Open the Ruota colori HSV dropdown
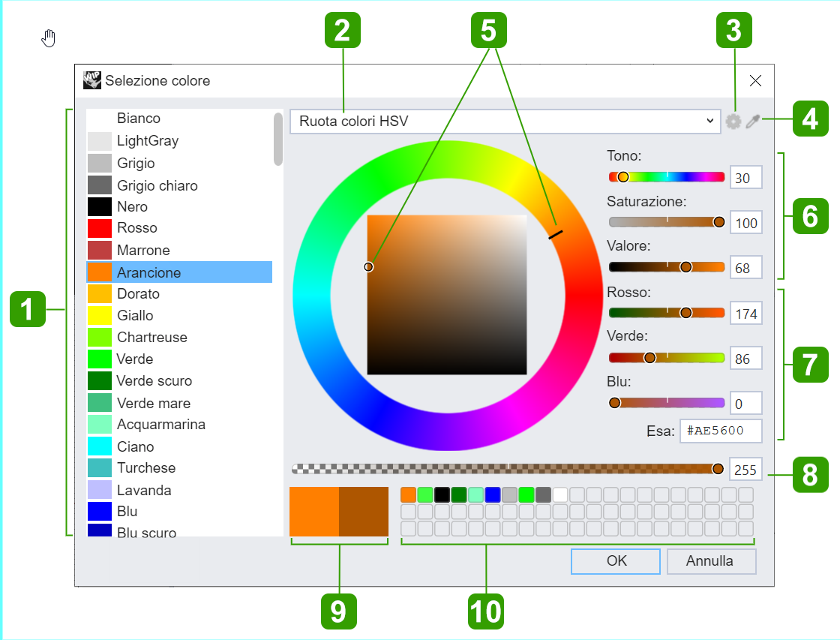This screenshot has height=640, width=840. tap(505, 121)
